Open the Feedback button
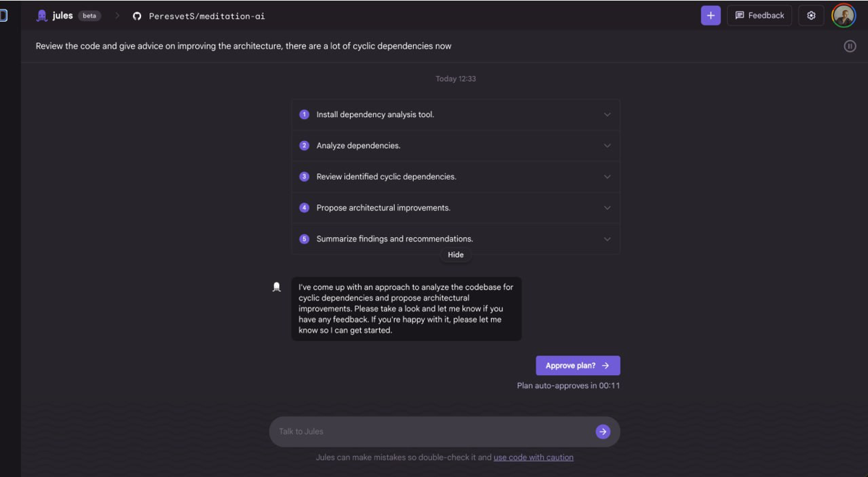The height and width of the screenshot is (477, 868). tap(759, 15)
